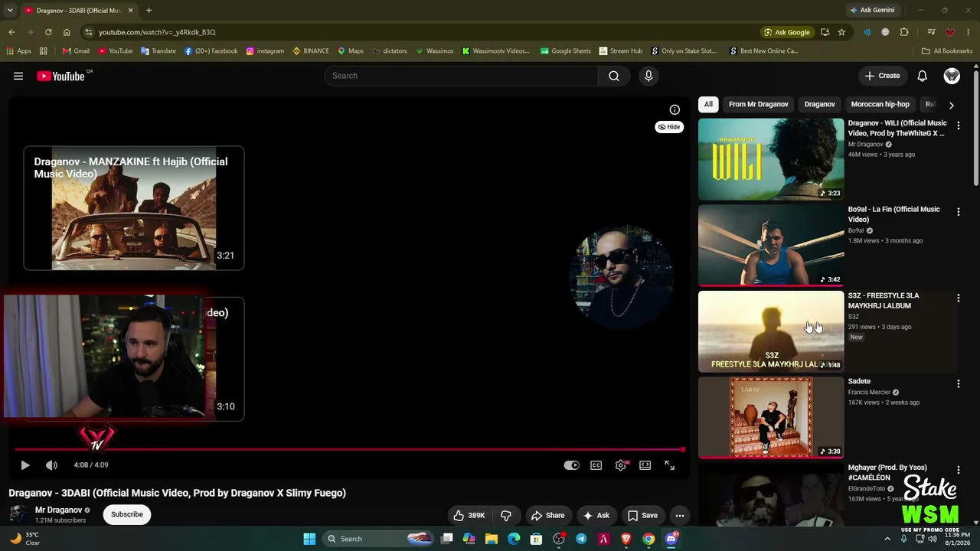Play the video with the play button
Image resolution: width=980 pixels, height=551 pixels.
[x=24, y=465]
